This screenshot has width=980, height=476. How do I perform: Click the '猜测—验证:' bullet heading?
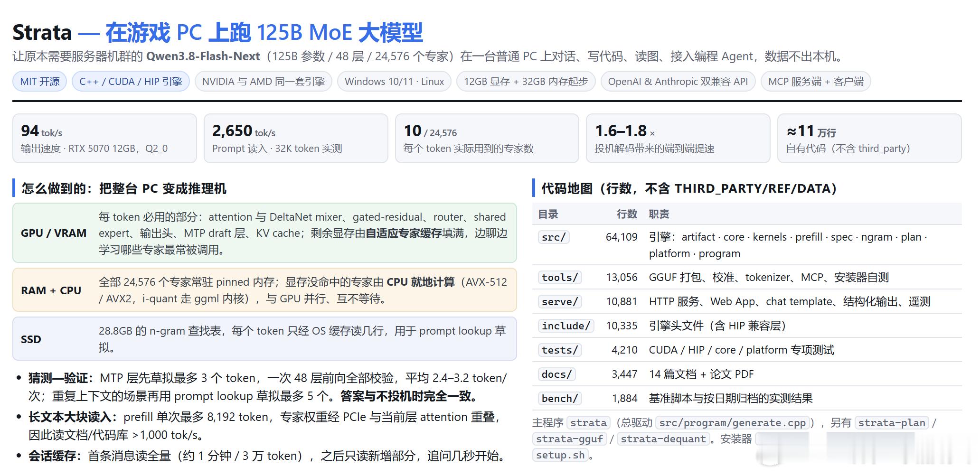click(61, 378)
